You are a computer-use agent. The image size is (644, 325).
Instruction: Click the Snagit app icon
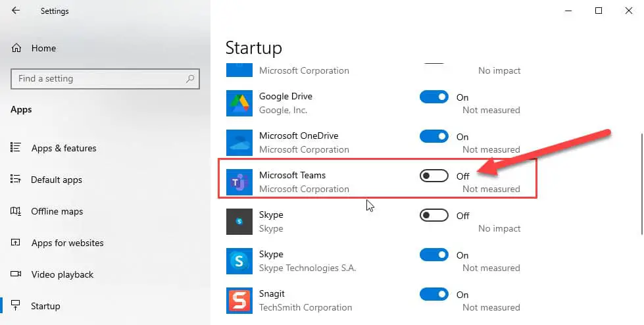(x=239, y=301)
